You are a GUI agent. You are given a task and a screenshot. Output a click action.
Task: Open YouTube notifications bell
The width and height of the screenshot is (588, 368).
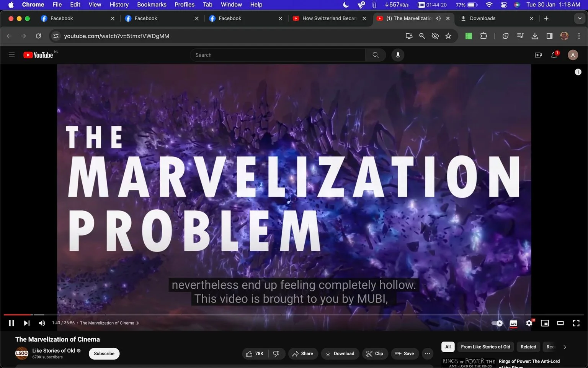554,55
